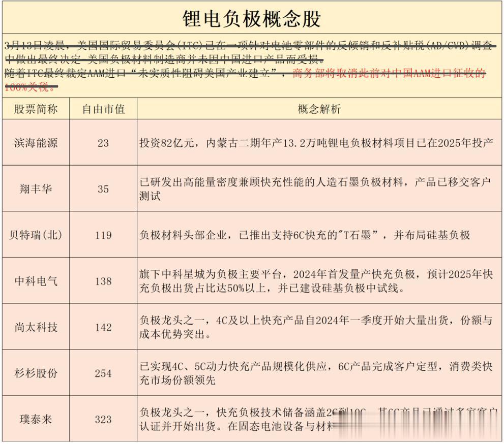Click struck-through line starting 中做出最终决定
This screenshot has height=444, width=504.
(164, 59)
